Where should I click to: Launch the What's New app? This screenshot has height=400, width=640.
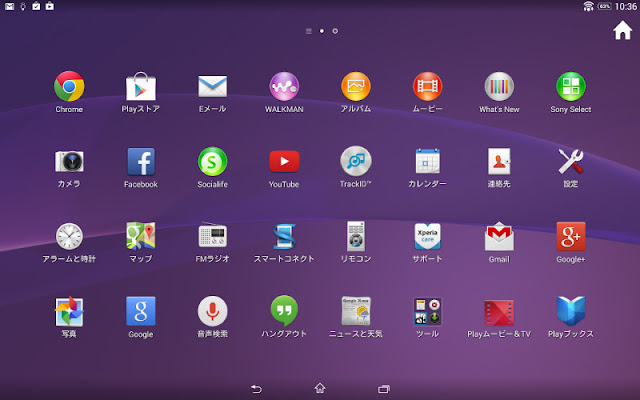pyautogui.click(x=499, y=86)
